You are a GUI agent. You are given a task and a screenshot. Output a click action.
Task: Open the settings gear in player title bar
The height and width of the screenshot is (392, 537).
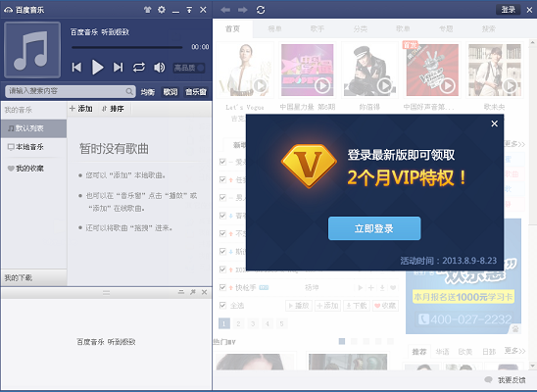click(162, 10)
